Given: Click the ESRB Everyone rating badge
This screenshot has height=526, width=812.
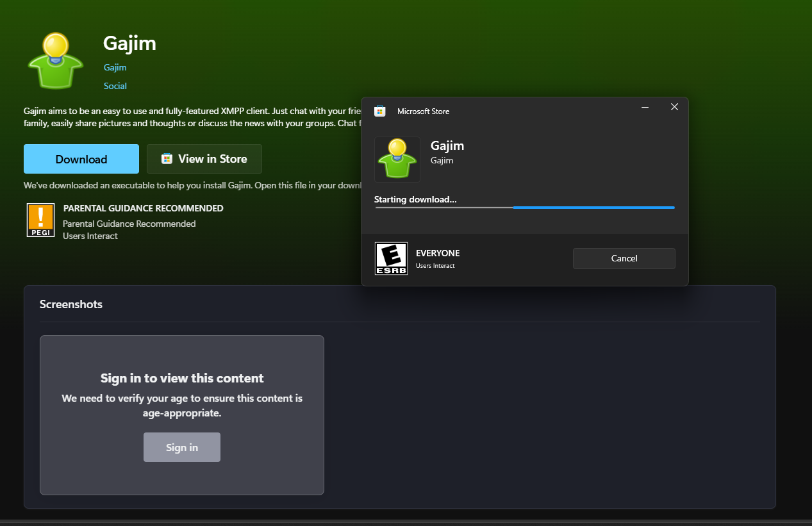Looking at the screenshot, I should [391, 258].
